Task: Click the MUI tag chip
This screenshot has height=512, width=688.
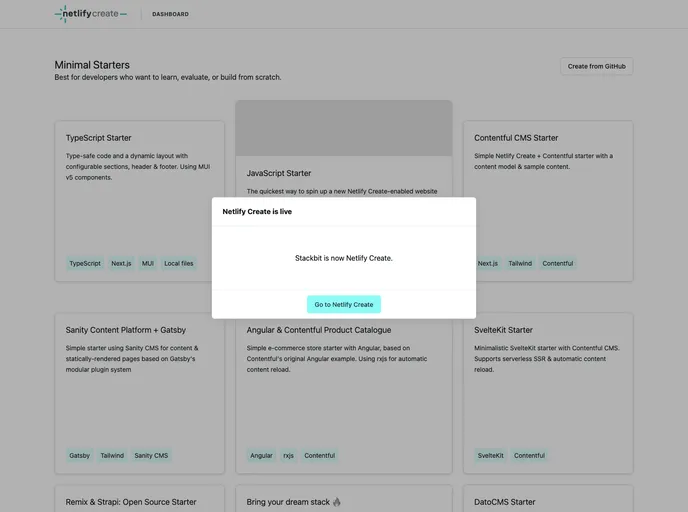Action: [x=147, y=264]
